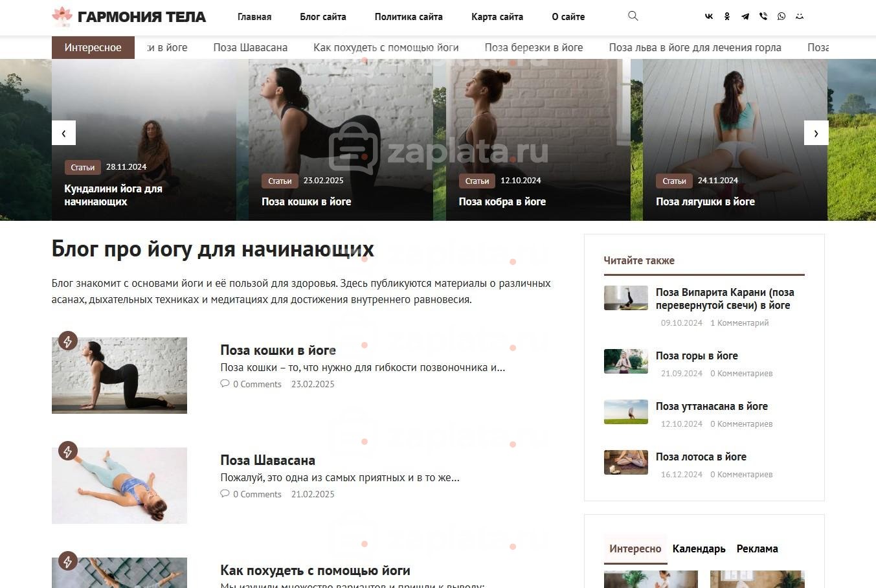
Task: Click 0 Комментариев under Поза горы в йоге
Action: (x=741, y=373)
